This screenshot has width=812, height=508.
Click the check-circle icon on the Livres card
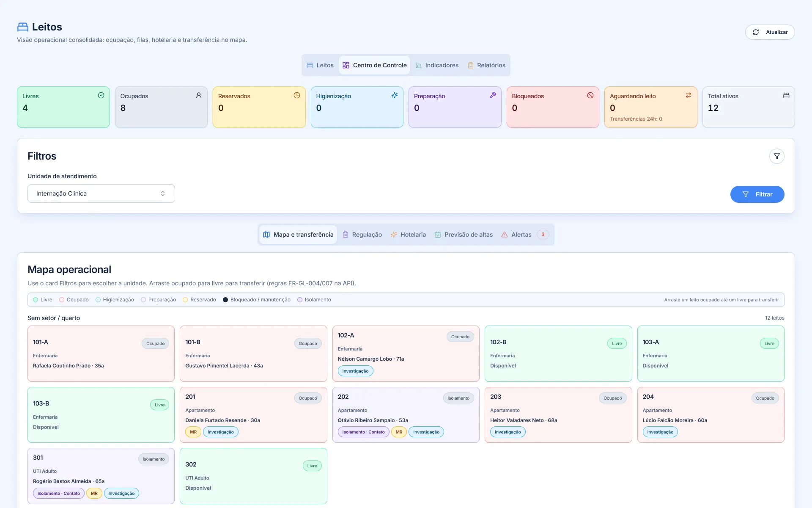click(x=101, y=95)
